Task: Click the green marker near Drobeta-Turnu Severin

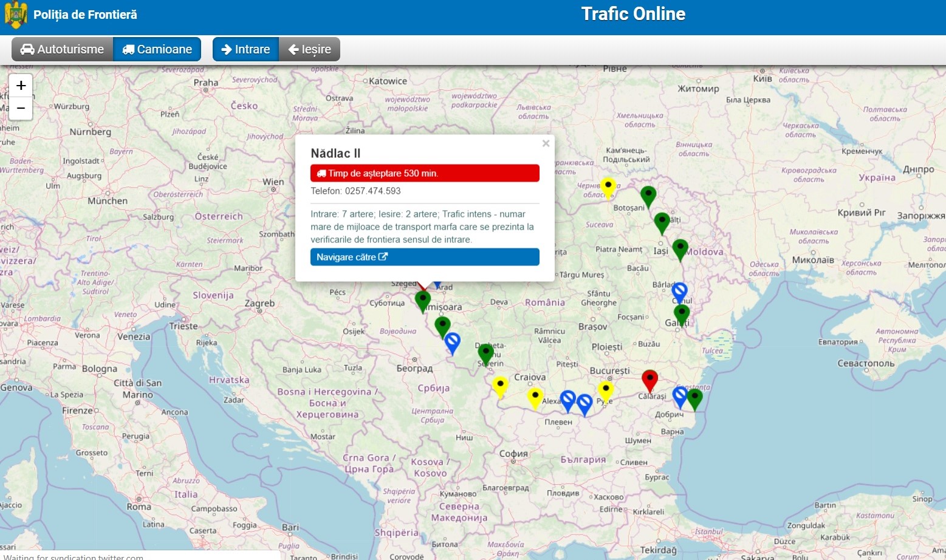Action: pyautogui.click(x=485, y=353)
